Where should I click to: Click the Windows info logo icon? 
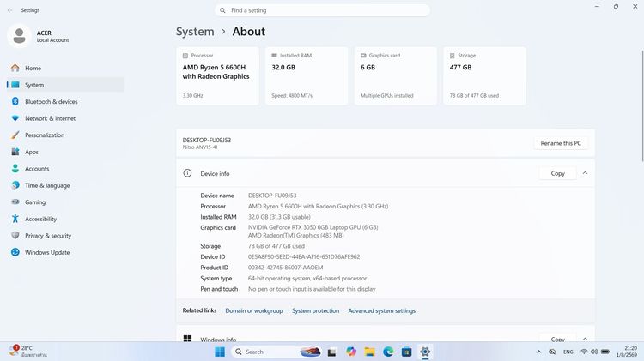coord(187,339)
